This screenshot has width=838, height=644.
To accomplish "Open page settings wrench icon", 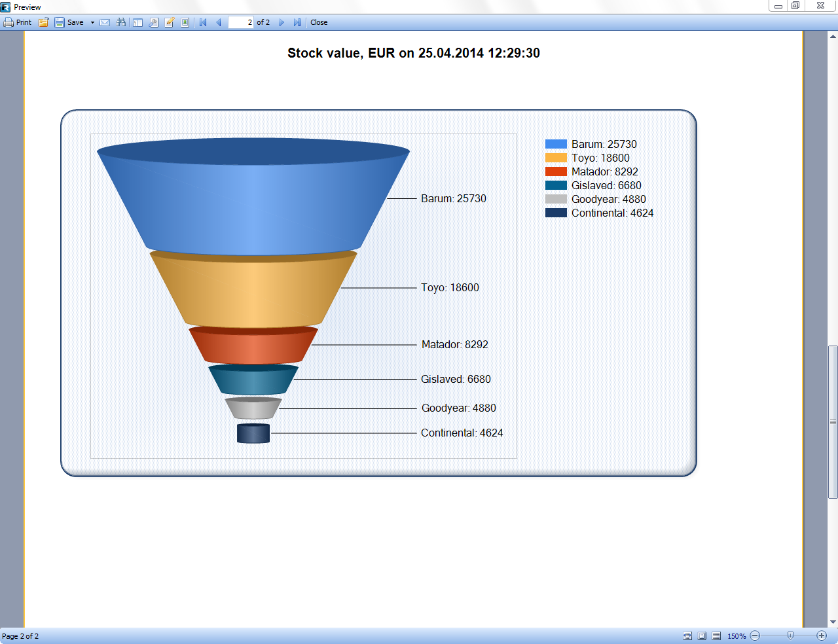I will coord(154,22).
